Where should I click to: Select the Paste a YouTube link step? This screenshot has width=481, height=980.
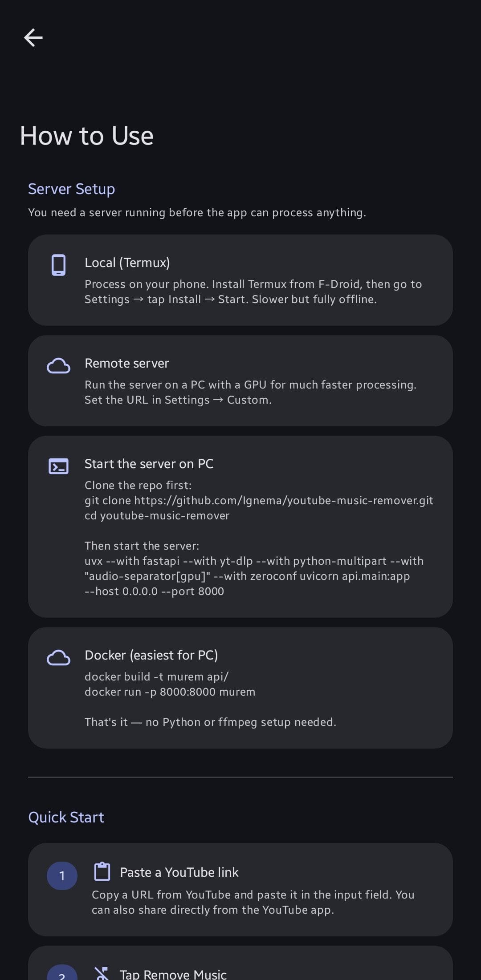pyautogui.click(x=240, y=889)
